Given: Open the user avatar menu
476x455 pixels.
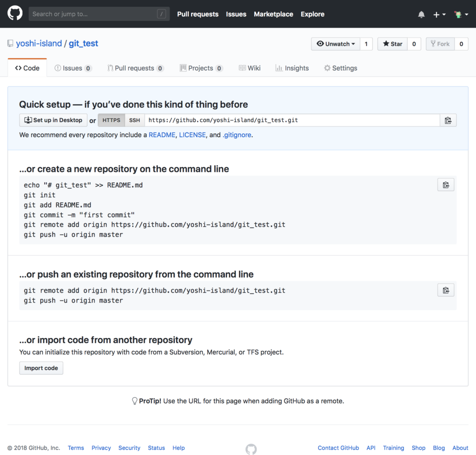Looking at the screenshot, I should pyautogui.click(x=461, y=14).
